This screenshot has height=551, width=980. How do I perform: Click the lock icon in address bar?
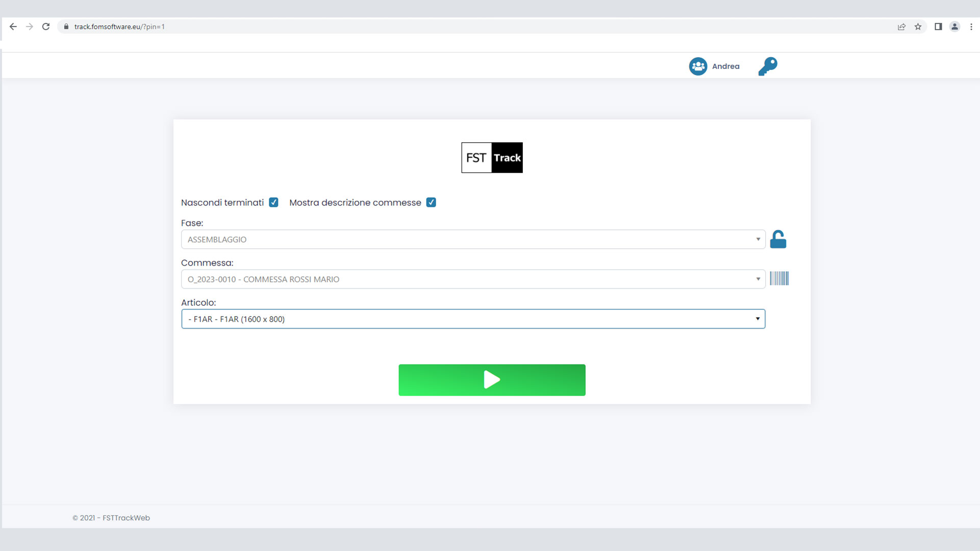point(66,27)
